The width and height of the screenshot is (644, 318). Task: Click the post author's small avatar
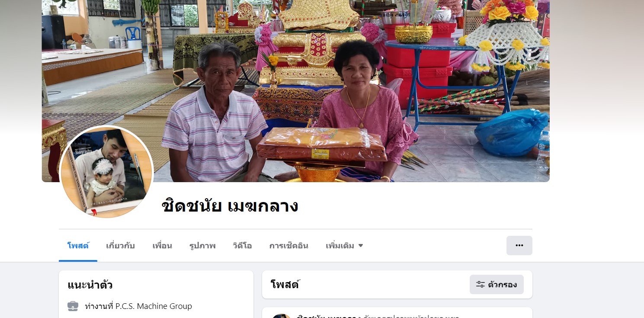281,316
